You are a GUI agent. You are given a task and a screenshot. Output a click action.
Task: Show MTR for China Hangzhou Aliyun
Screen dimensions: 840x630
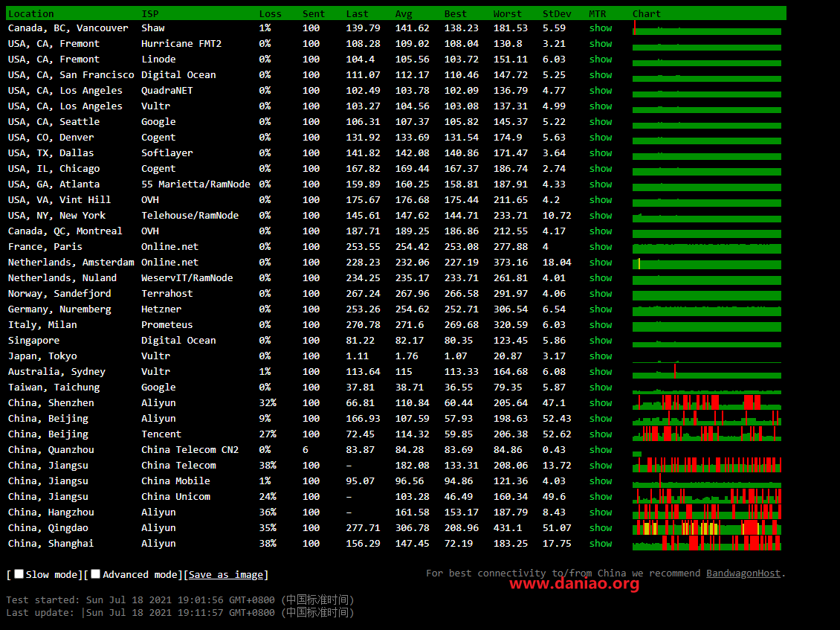(x=601, y=512)
